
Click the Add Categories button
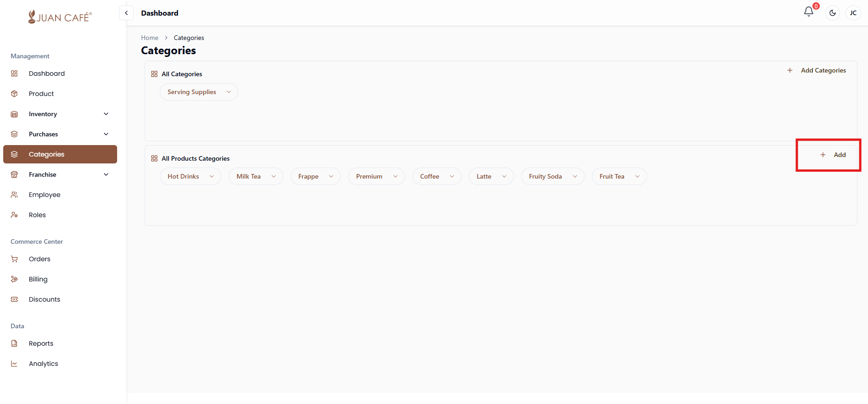817,70
